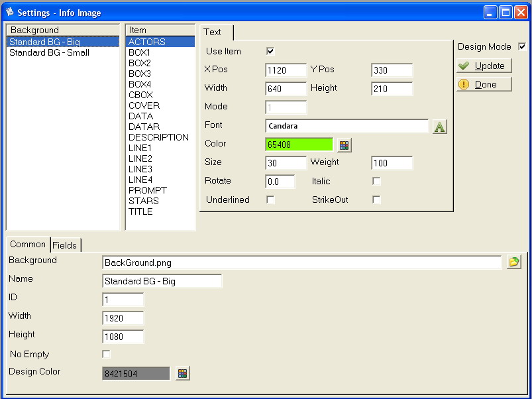Image resolution: width=532 pixels, height=399 pixels.
Task: Select DESCRIPTION in the Item list
Action: pos(160,137)
